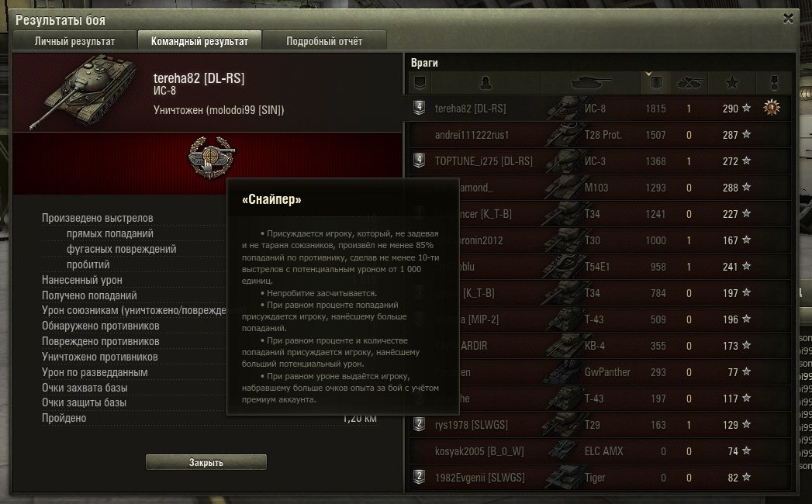Sort by player name column icon

pyautogui.click(x=485, y=82)
